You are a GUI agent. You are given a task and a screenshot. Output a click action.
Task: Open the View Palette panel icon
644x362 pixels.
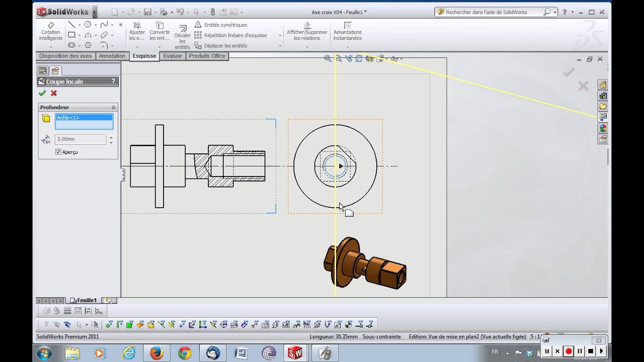click(x=603, y=117)
